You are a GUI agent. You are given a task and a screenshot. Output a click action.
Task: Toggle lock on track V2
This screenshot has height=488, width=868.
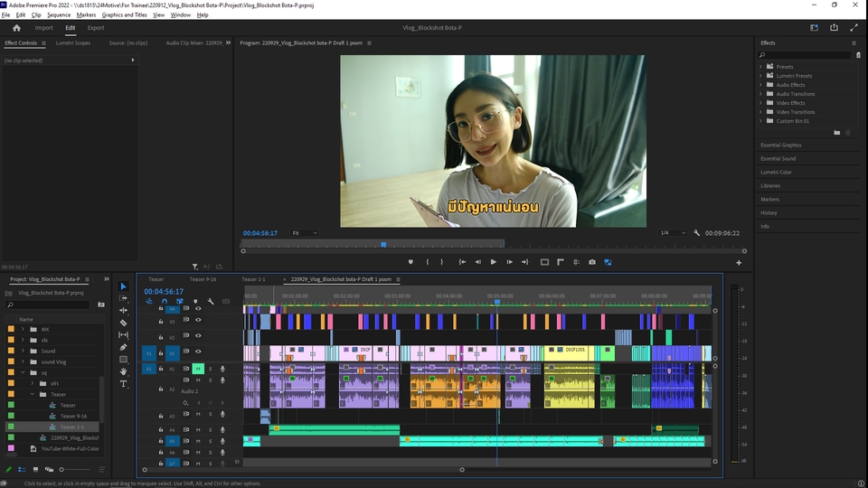[x=161, y=336]
